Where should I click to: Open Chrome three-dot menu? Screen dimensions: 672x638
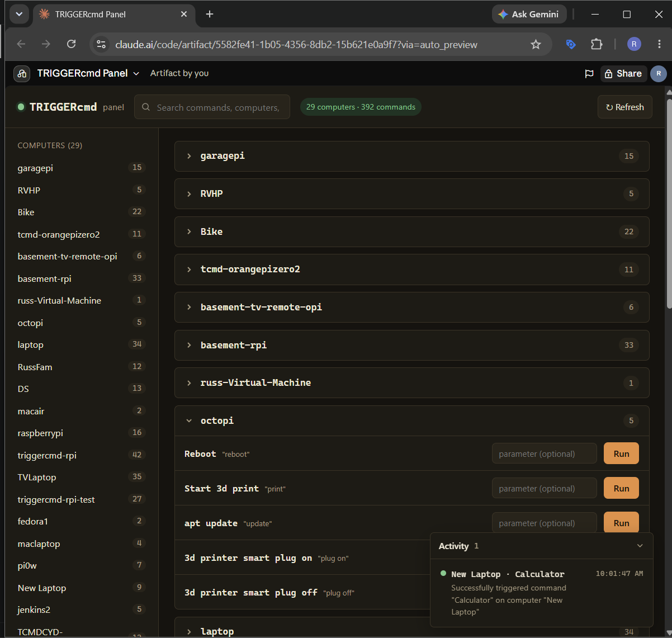660,44
